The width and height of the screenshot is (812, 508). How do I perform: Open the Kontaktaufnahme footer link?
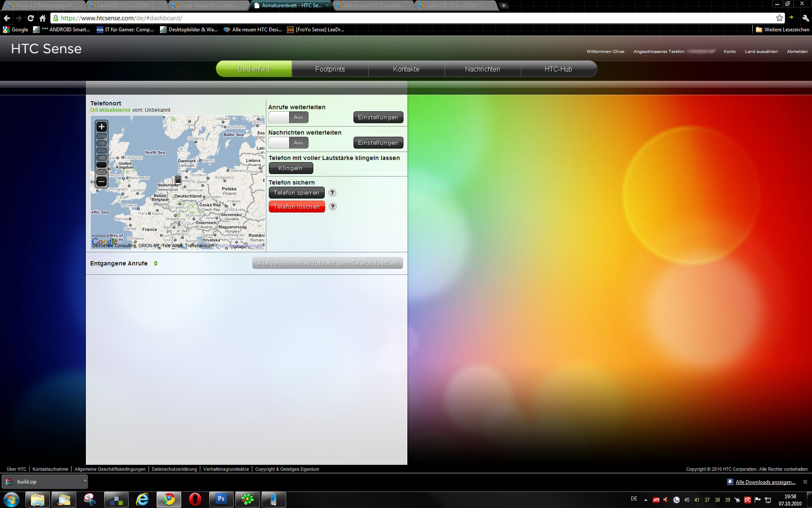coord(50,469)
